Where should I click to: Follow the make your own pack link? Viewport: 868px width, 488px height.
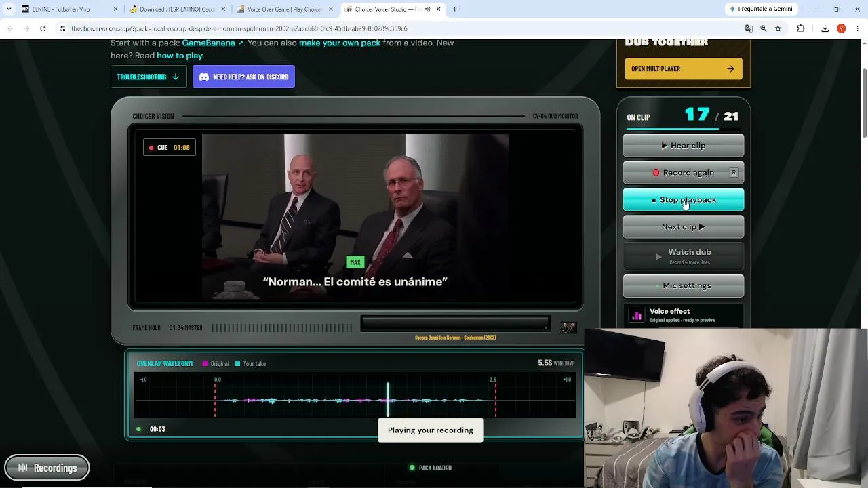(x=340, y=43)
